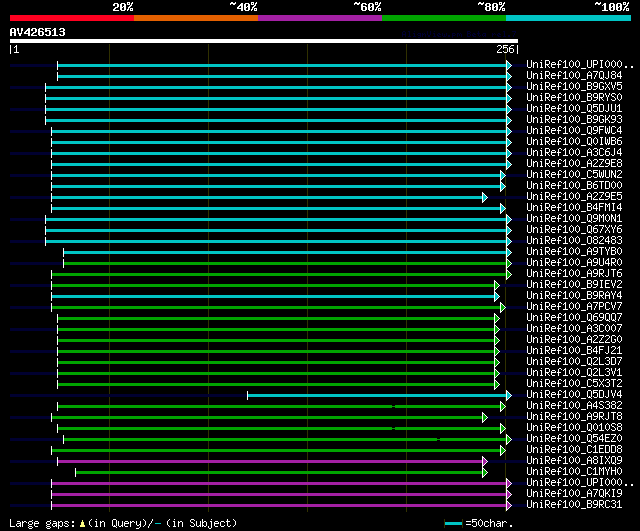Click the 256 query length label

click(x=505, y=49)
